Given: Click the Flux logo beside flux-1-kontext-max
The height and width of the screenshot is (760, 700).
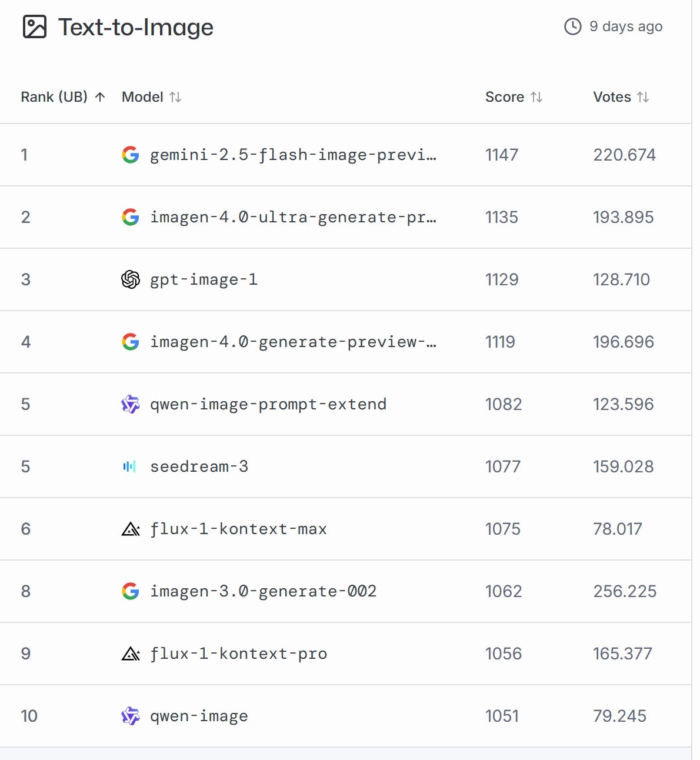Looking at the screenshot, I should (x=131, y=529).
